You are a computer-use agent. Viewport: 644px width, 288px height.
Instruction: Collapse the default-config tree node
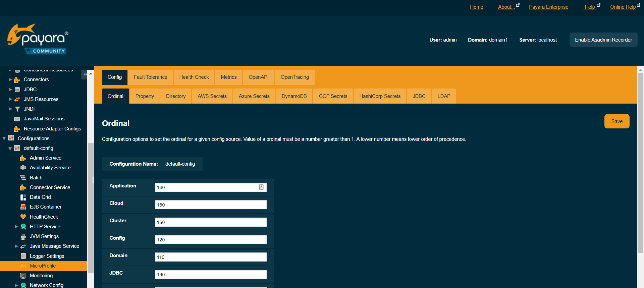point(10,149)
